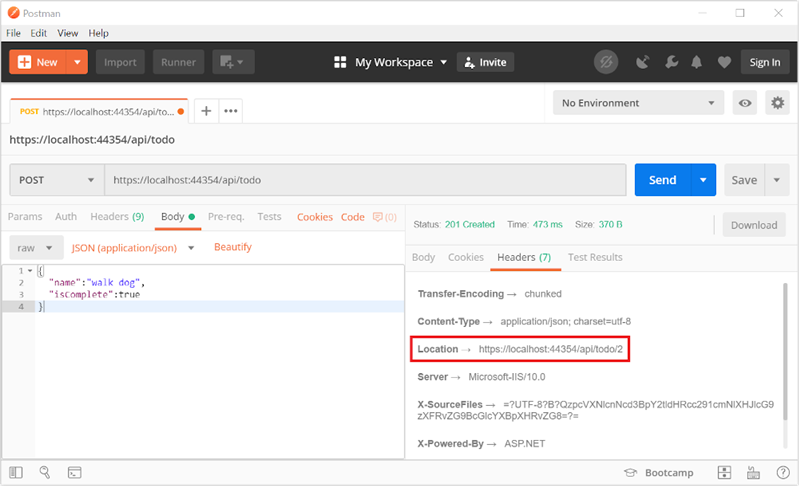Screen dimensions: 800x487
Task: Open the raw body type dropdown
Action: 37,247
